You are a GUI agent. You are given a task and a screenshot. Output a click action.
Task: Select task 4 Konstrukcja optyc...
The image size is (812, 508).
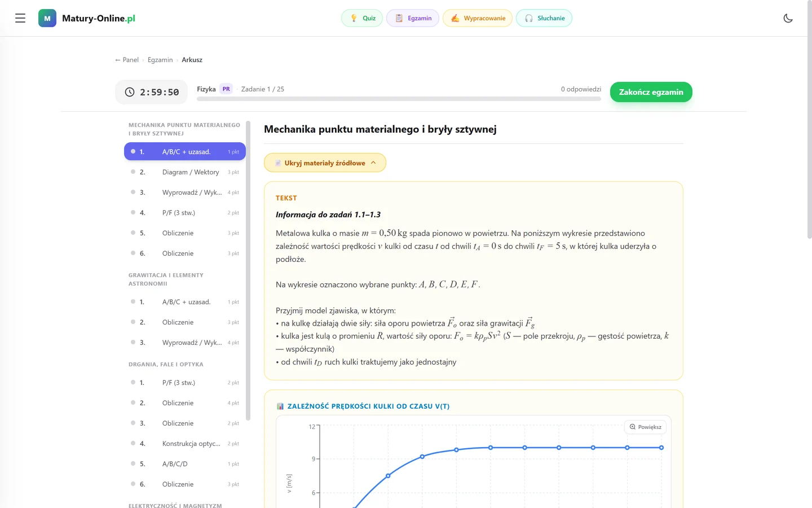coord(185,444)
